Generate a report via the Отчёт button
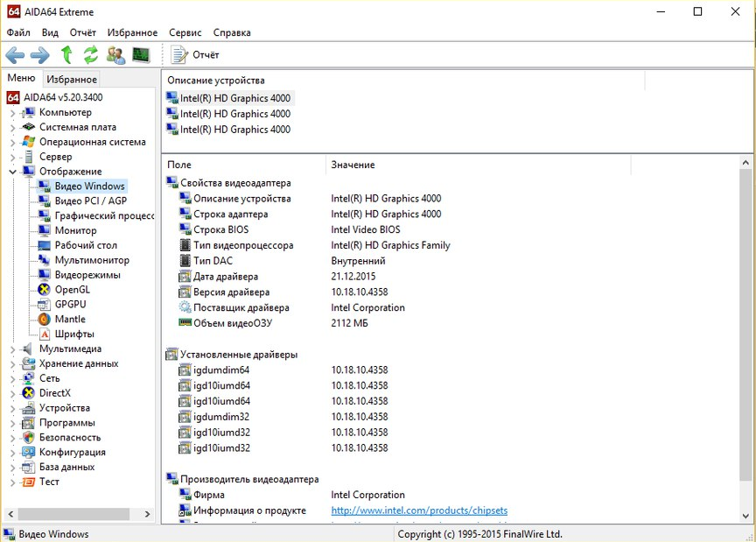756x542 pixels. click(x=195, y=54)
